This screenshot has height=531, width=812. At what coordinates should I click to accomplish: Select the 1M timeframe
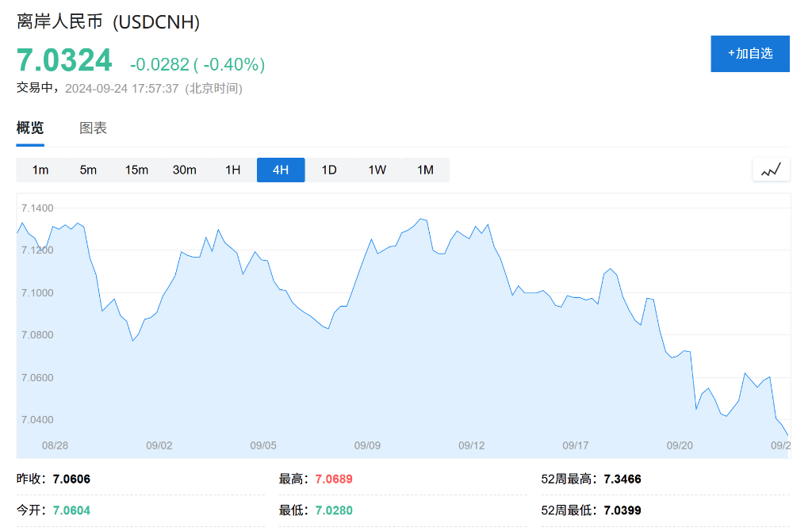[425, 170]
